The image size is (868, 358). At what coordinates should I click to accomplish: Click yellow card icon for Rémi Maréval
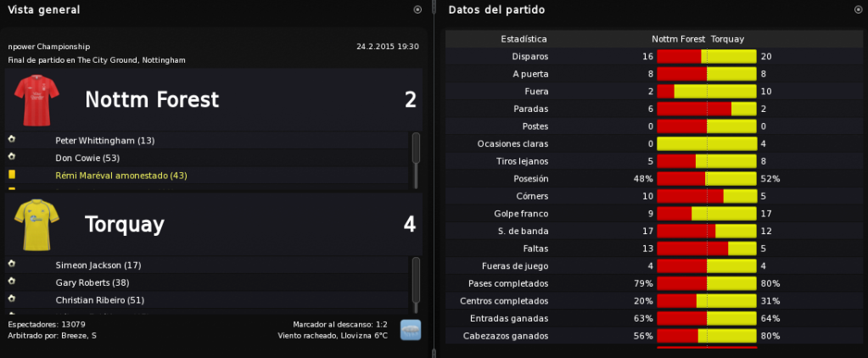point(12,174)
